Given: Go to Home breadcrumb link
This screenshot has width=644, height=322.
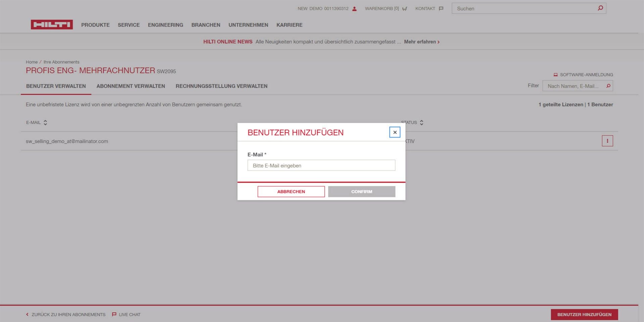Looking at the screenshot, I should [32, 62].
